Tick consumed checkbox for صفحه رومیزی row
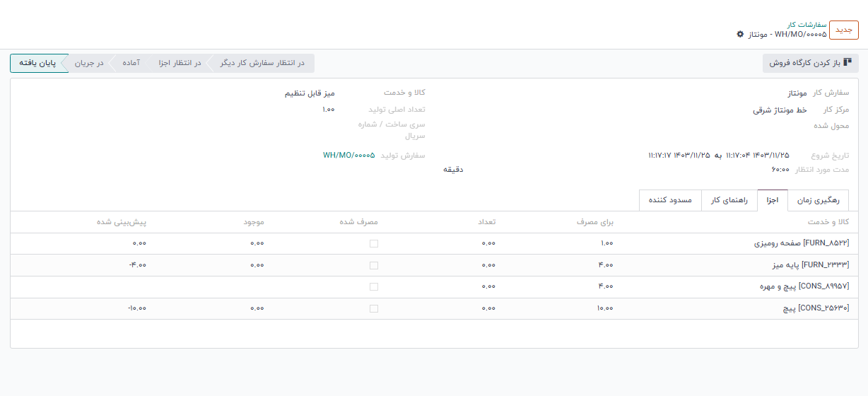868x396 pixels. point(373,243)
